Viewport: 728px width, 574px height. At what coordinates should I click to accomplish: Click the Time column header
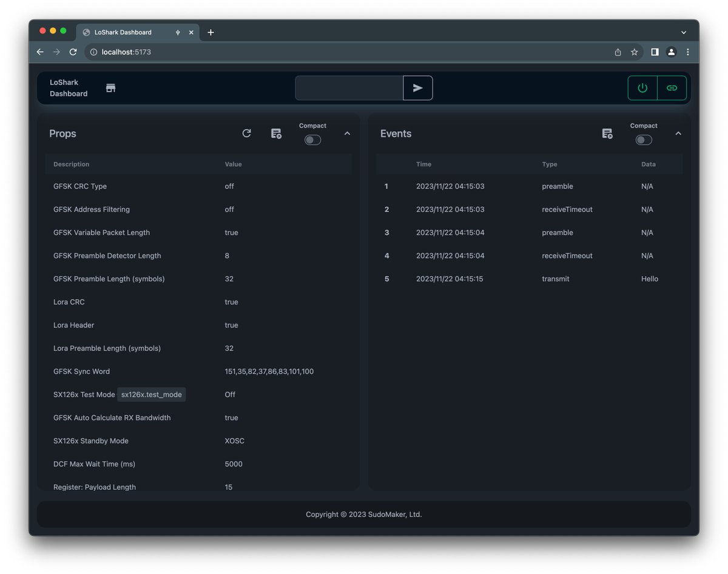424,164
